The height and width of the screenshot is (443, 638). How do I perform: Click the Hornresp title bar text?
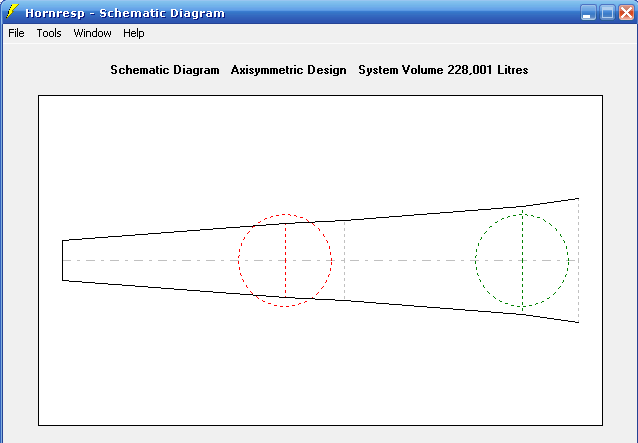(x=125, y=13)
